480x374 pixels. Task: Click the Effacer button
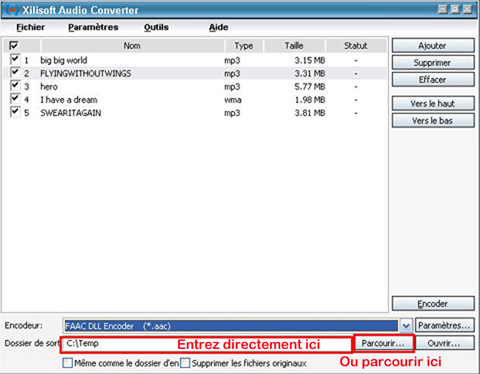[x=433, y=80]
